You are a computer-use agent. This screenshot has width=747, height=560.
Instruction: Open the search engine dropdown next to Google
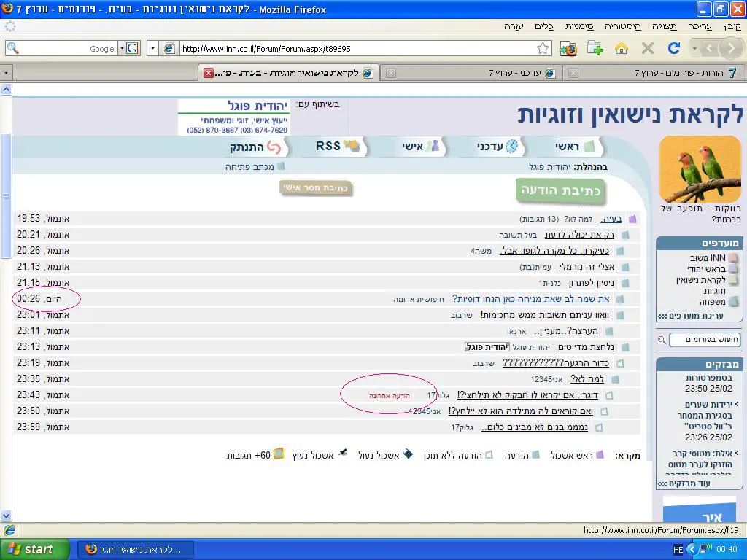[132, 49]
